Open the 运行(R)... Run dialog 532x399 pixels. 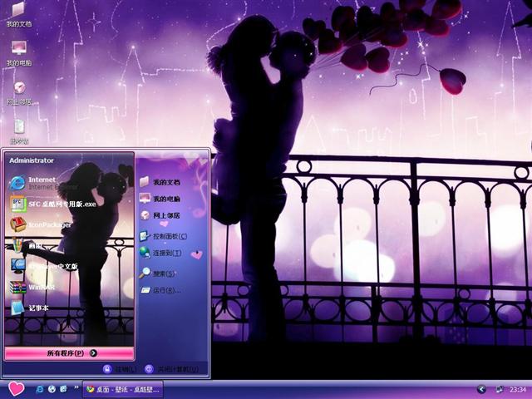[x=160, y=290]
